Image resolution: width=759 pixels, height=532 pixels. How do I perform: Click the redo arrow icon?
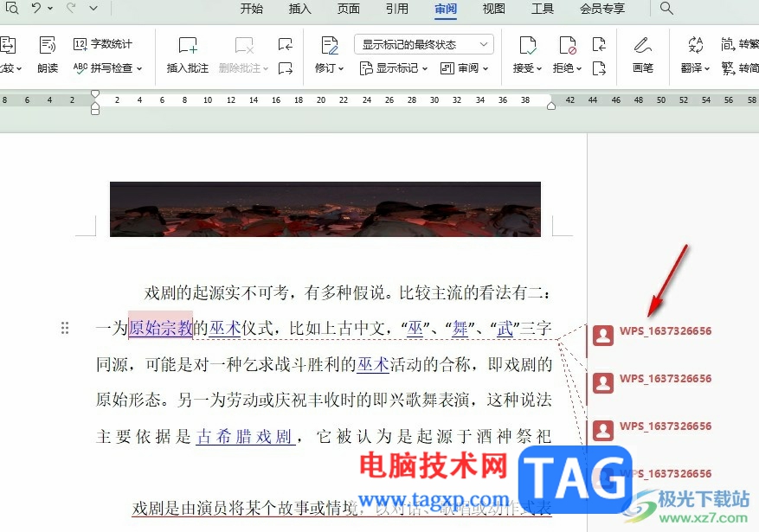coord(71,8)
